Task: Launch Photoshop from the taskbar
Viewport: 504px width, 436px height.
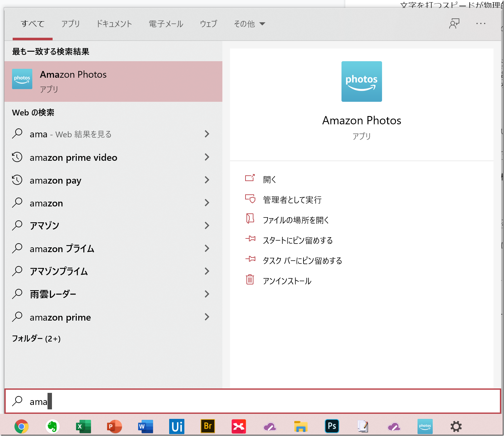Action: (x=332, y=426)
